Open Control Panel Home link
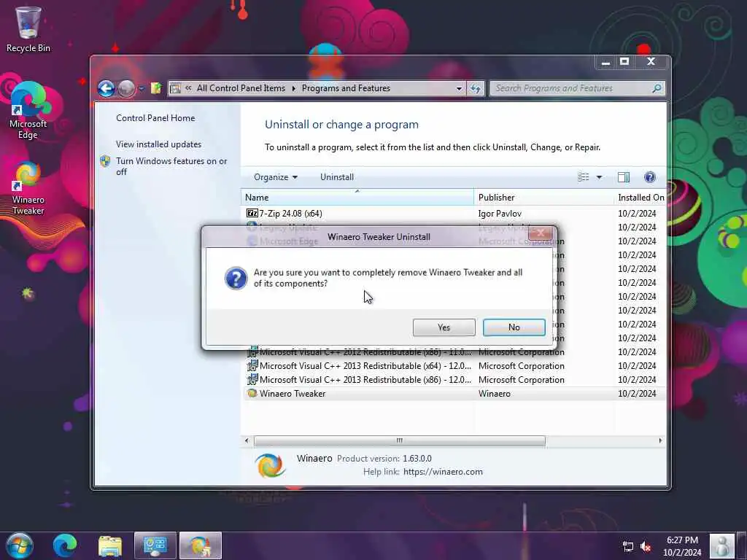This screenshot has width=747, height=560. pos(155,118)
